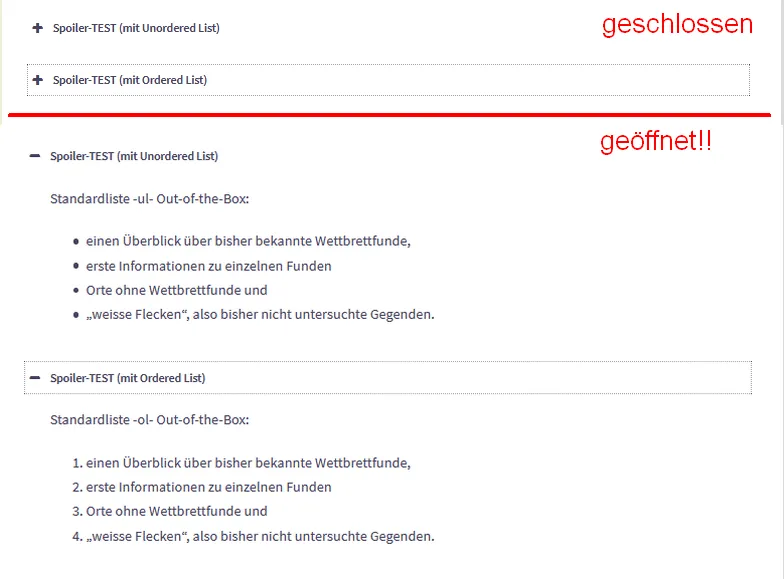Select bullet item 'erste Informationen zu einzelnen Funden'
Viewport: 784px width, 579px height.
click(208, 266)
